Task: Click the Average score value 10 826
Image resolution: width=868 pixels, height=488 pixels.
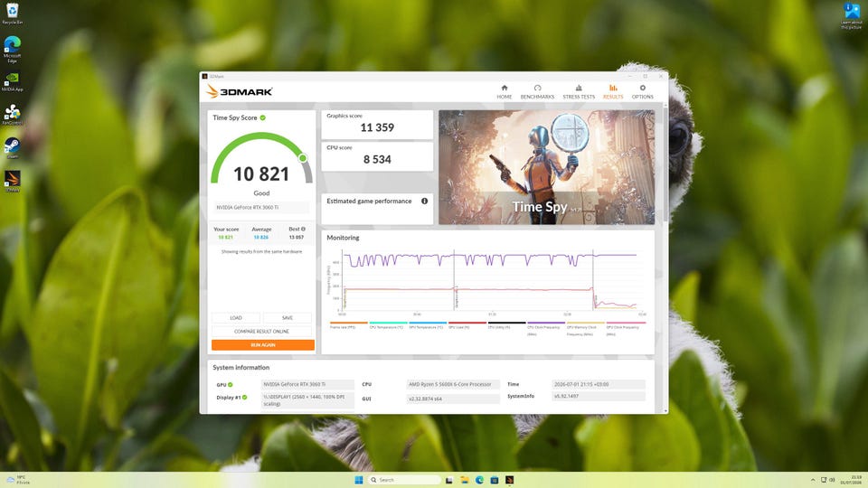Action: pyautogui.click(x=260, y=238)
